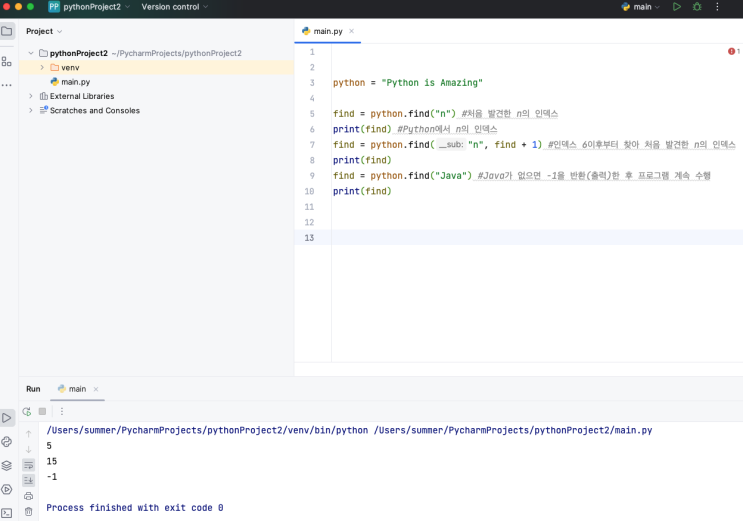Open the Structure tool window icon

pyautogui.click(x=7, y=61)
